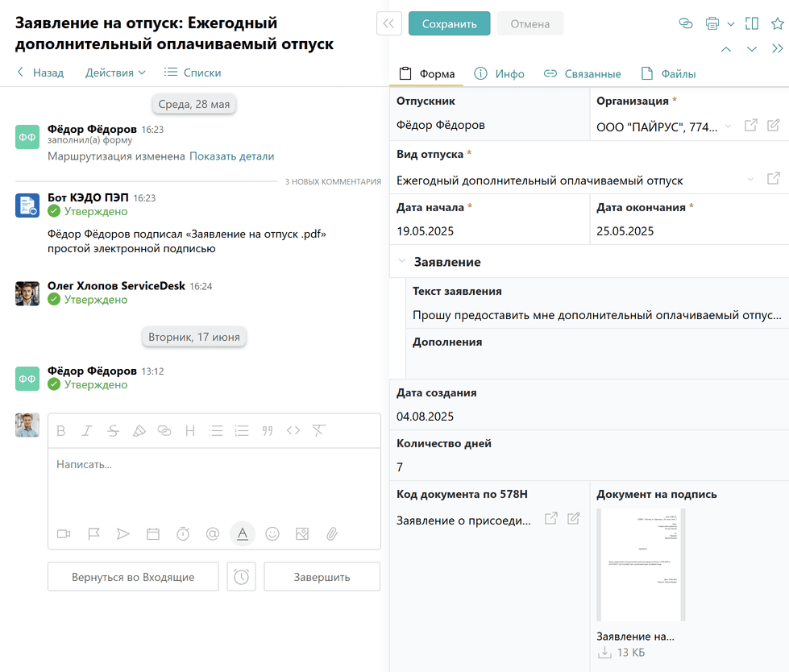Screen dimensions: 789x672
Task: Attach a file with the paperclip icon
Action: [x=331, y=533]
